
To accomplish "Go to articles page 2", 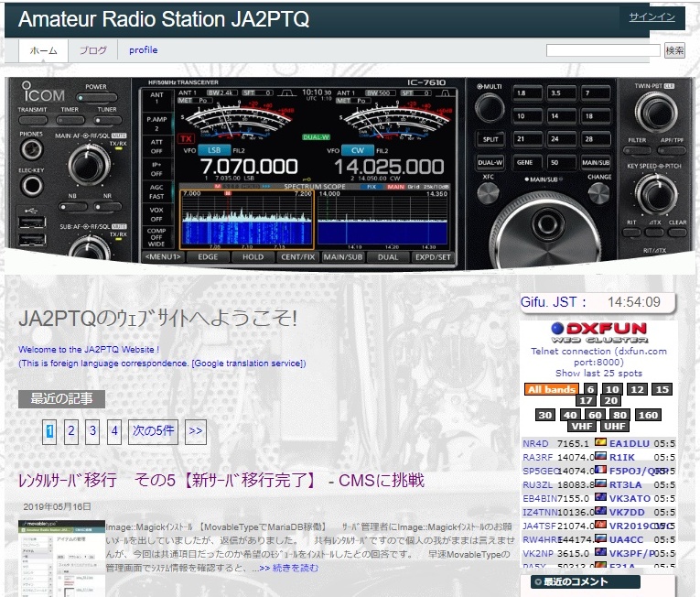I will (71, 431).
